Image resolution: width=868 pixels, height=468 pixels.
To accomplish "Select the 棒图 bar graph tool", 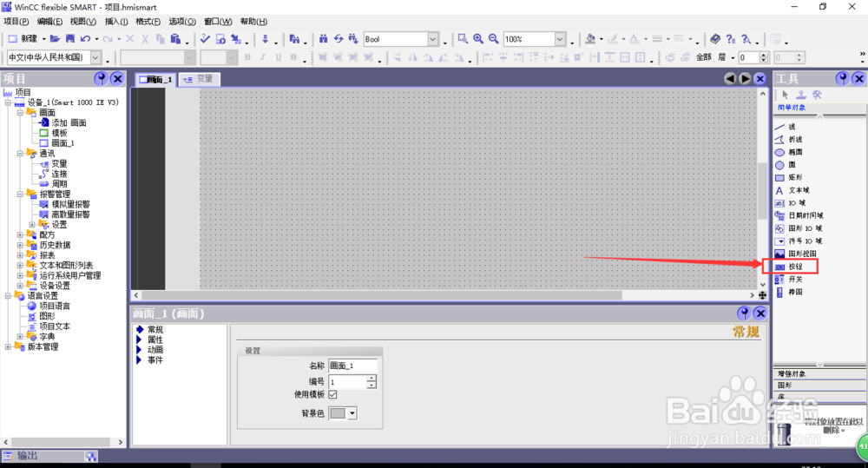I will tap(795, 292).
